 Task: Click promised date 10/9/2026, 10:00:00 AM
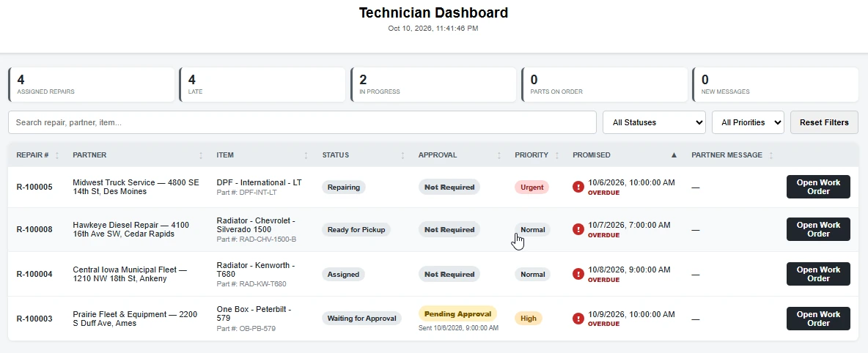pyautogui.click(x=632, y=314)
